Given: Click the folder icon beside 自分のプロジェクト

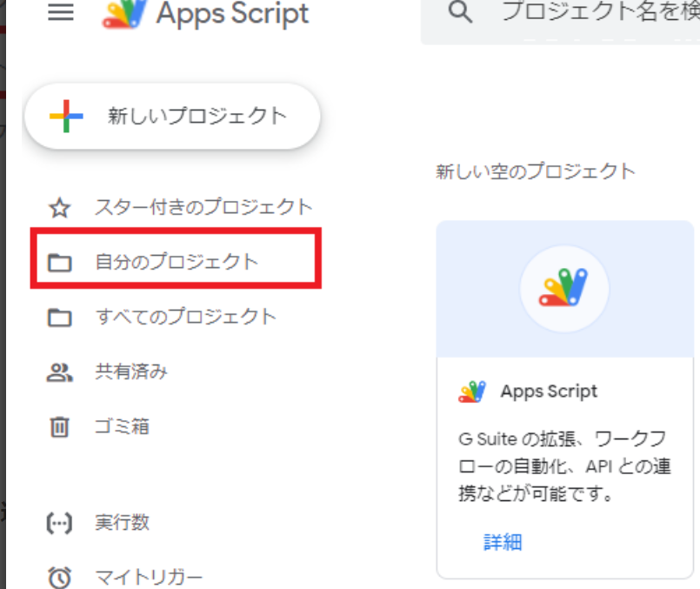Looking at the screenshot, I should click(60, 263).
